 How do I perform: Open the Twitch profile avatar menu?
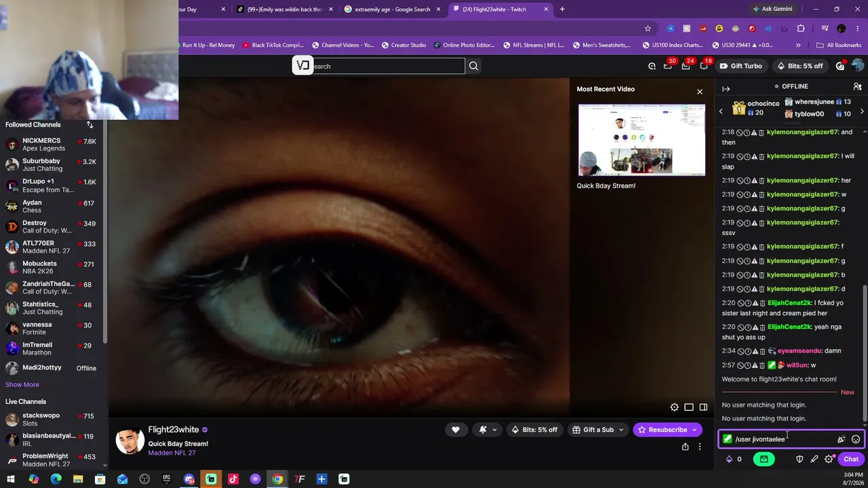tap(857, 66)
